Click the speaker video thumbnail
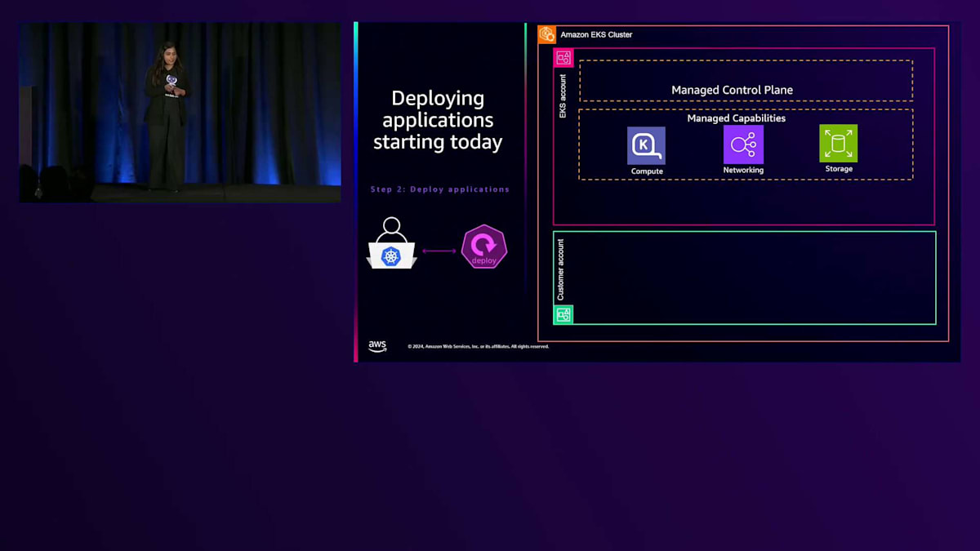 tap(180, 113)
